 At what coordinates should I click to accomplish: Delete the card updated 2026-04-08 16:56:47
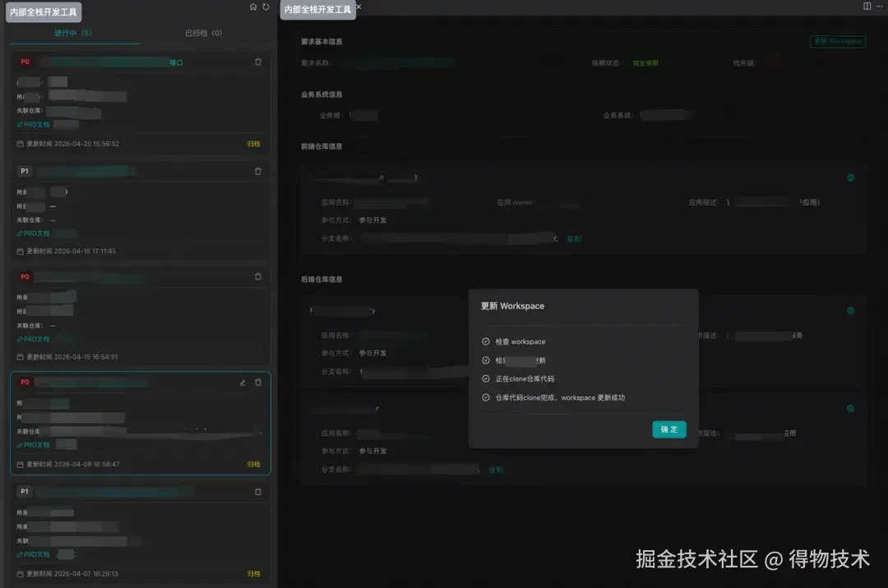click(x=258, y=382)
